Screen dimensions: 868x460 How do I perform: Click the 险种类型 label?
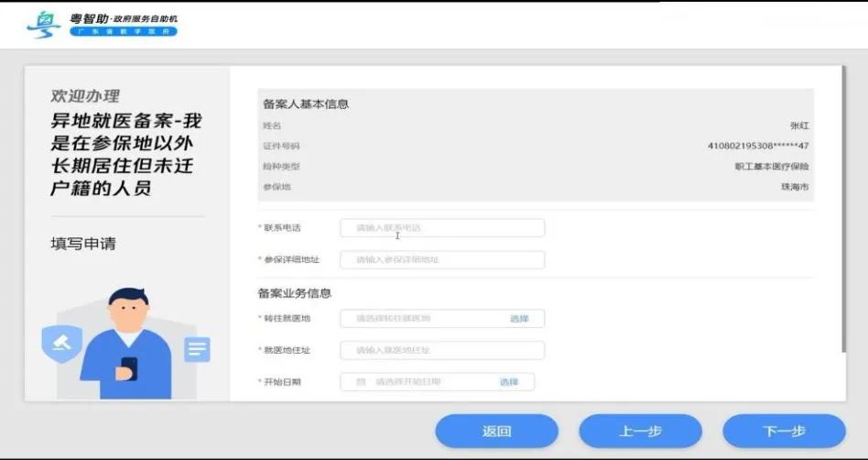click(x=281, y=166)
